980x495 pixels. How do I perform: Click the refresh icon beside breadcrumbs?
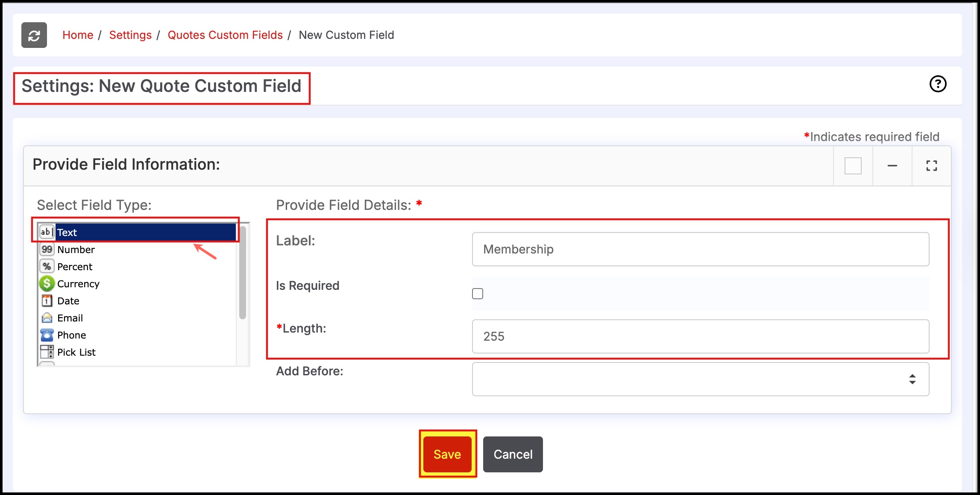click(34, 35)
